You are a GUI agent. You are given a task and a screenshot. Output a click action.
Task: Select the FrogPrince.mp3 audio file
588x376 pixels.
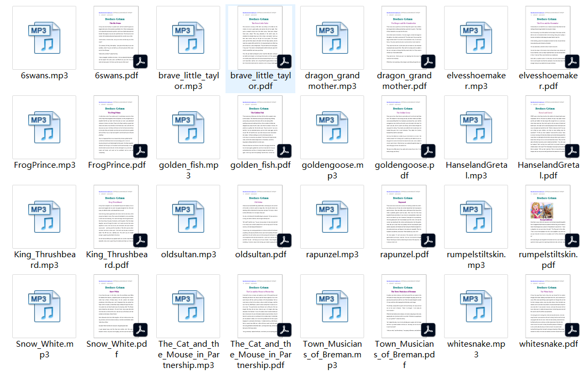[45, 127]
